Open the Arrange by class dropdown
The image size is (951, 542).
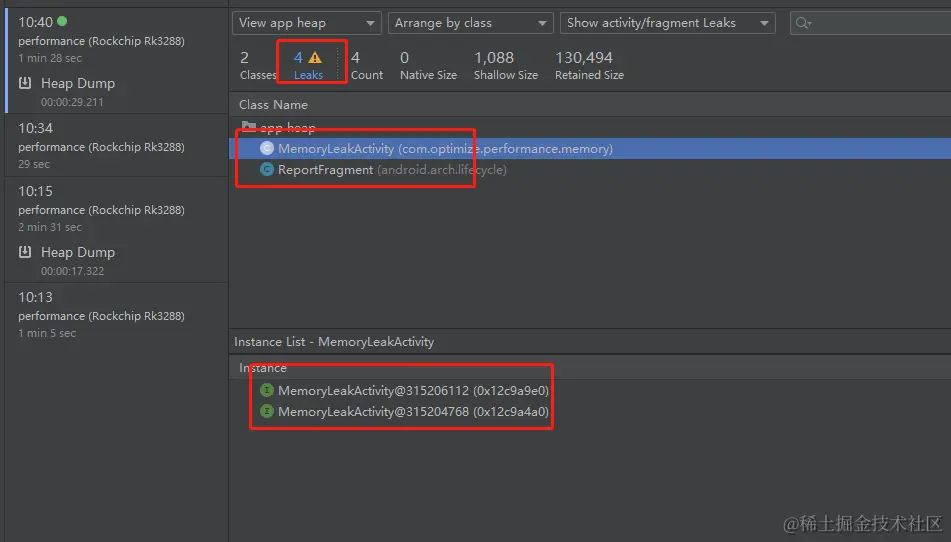[x=471, y=23]
